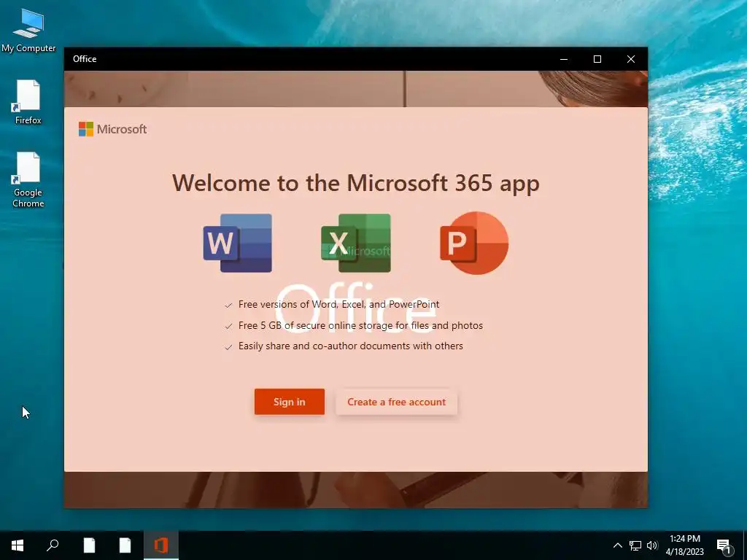Click the Microsoft logo in Office window
Image resolution: width=747 pixels, height=560 pixels.
click(x=112, y=129)
